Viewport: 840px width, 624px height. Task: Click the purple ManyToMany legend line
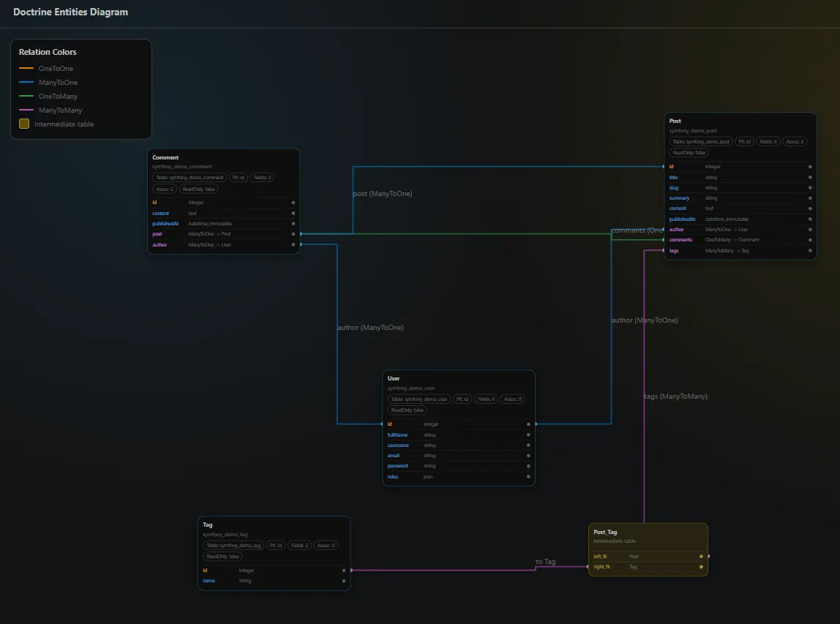pos(26,110)
